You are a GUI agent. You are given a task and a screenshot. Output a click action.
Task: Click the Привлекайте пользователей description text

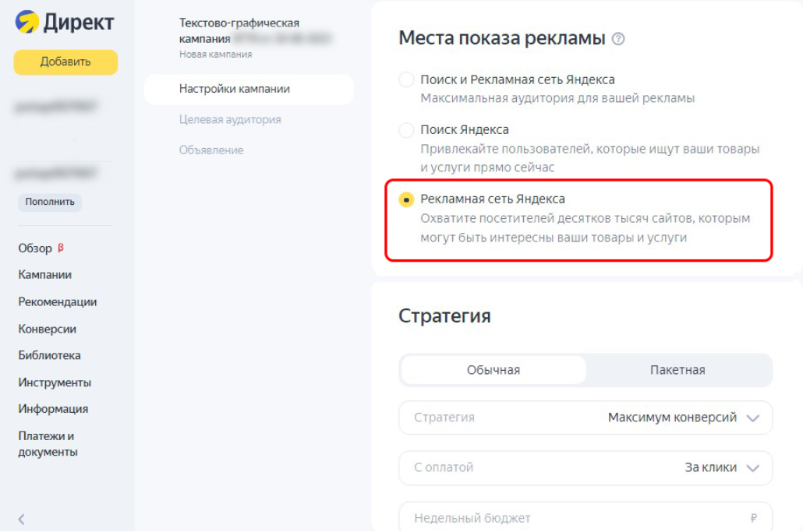click(590, 158)
